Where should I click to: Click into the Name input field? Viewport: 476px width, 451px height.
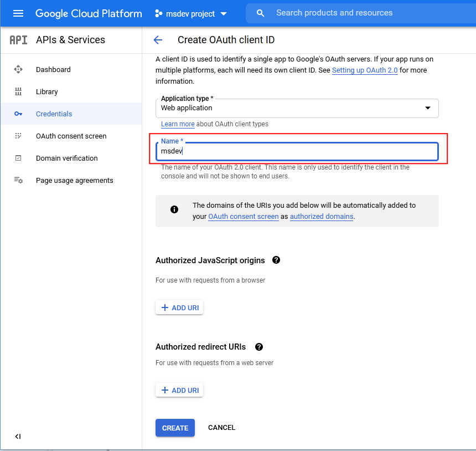tap(297, 151)
